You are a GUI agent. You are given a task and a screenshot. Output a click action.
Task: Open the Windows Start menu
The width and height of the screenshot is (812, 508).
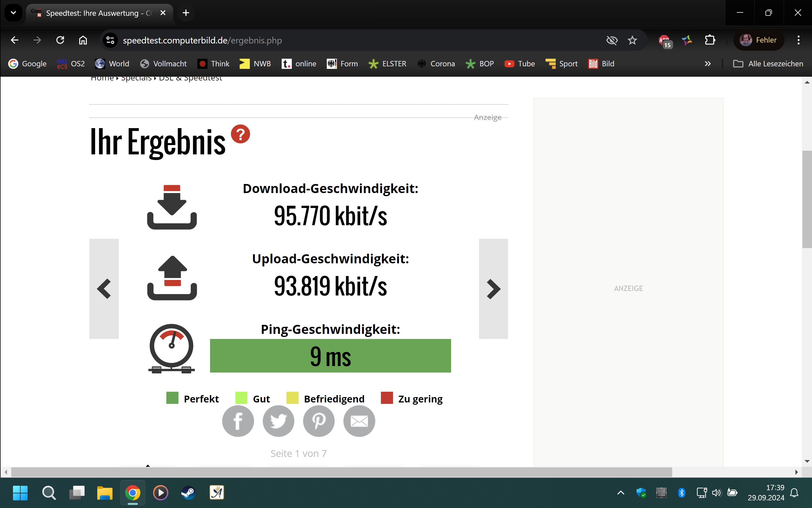coord(20,493)
